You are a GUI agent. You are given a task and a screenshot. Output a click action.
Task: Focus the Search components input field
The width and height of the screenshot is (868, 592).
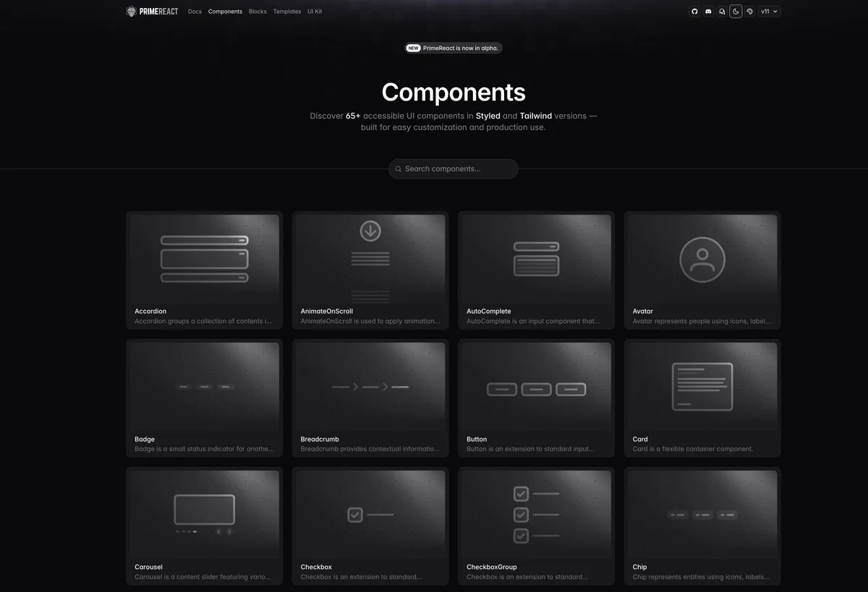tap(454, 168)
